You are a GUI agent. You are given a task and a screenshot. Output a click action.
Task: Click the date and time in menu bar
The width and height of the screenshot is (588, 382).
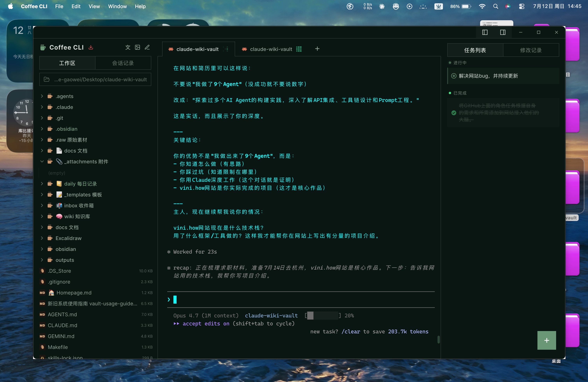point(557,6)
